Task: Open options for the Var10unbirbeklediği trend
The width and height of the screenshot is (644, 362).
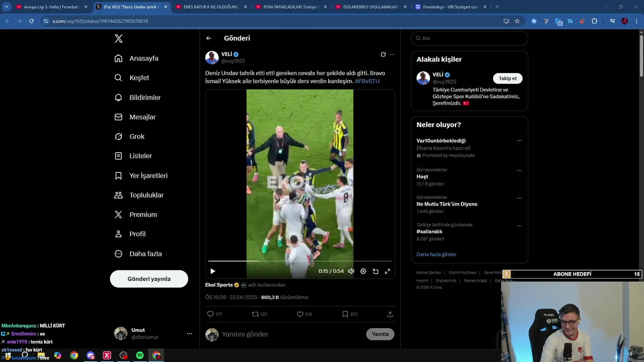Action: pyautogui.click(x=519, y=141)
